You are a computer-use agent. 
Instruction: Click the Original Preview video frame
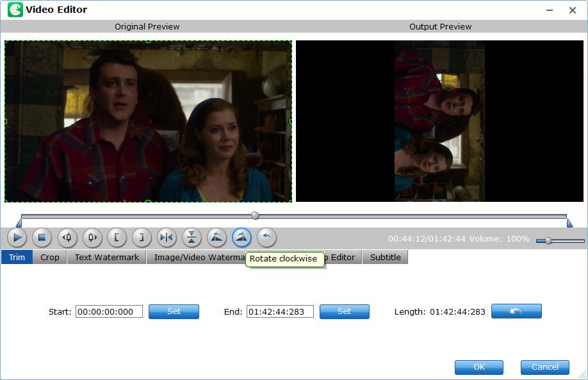[148, 121]
